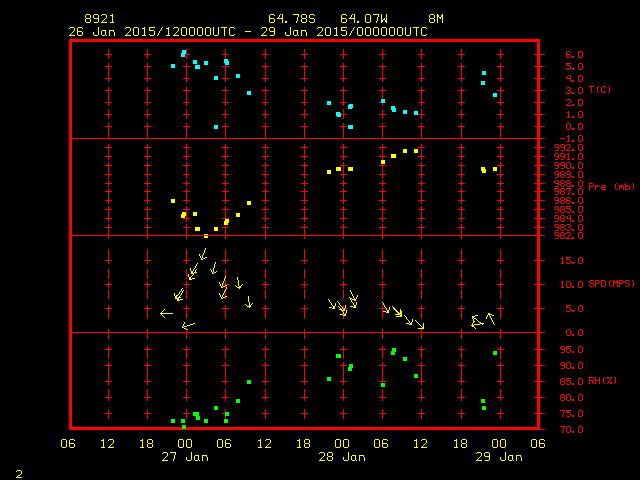Click the station ID 8921 in header

pyautogui.click(x=99, y=19)
